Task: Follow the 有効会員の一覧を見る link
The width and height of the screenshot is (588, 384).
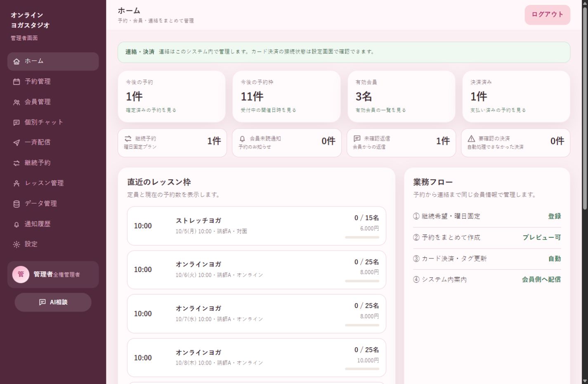Action: 380,110
